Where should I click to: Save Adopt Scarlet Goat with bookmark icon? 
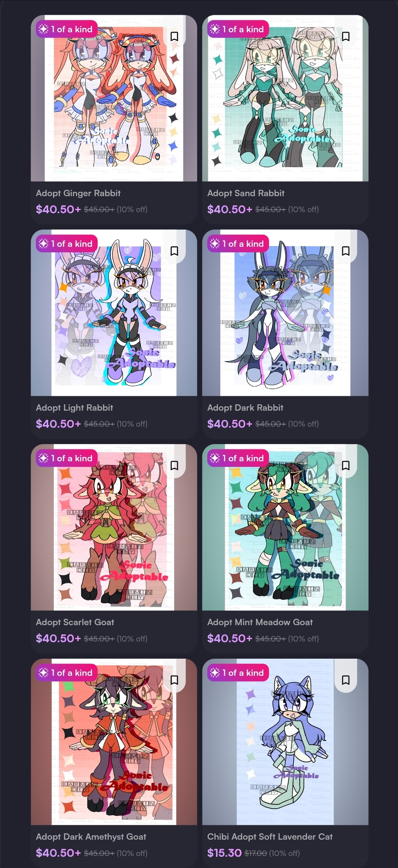(x=174, y=465)
